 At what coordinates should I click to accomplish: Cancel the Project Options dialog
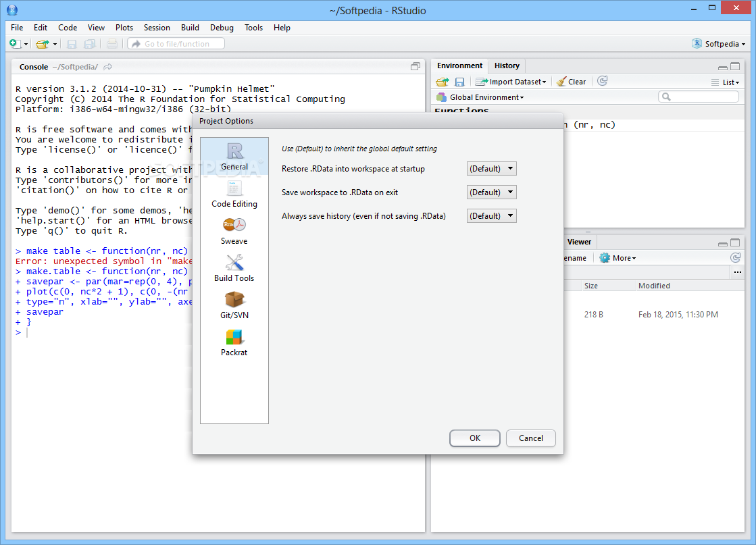(x=531, y=438)
